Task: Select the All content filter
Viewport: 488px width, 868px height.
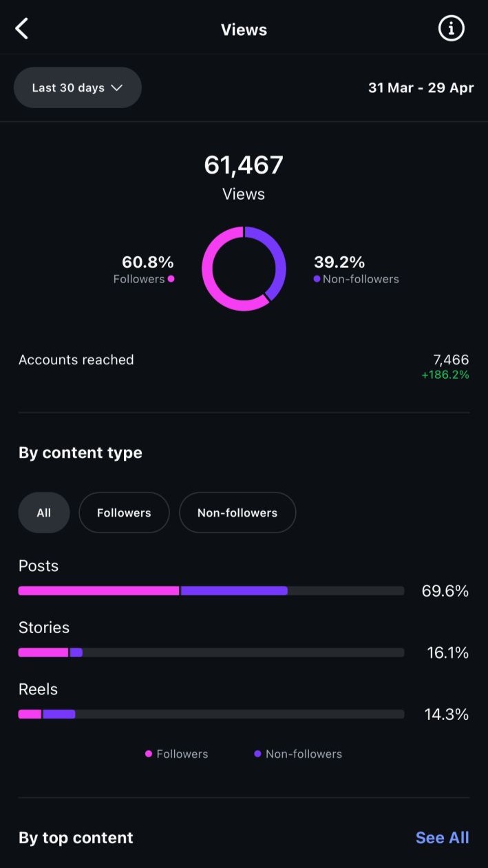Action: [x=44, y=513]
